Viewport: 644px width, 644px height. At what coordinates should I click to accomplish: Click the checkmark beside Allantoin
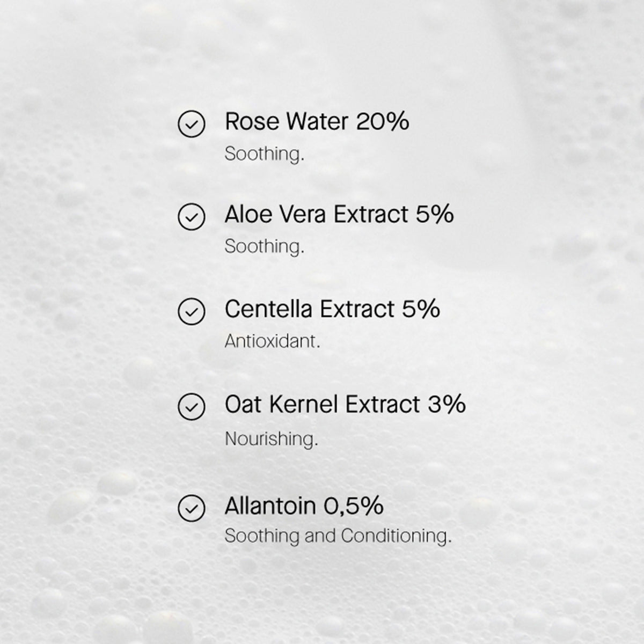coord(191,508)
